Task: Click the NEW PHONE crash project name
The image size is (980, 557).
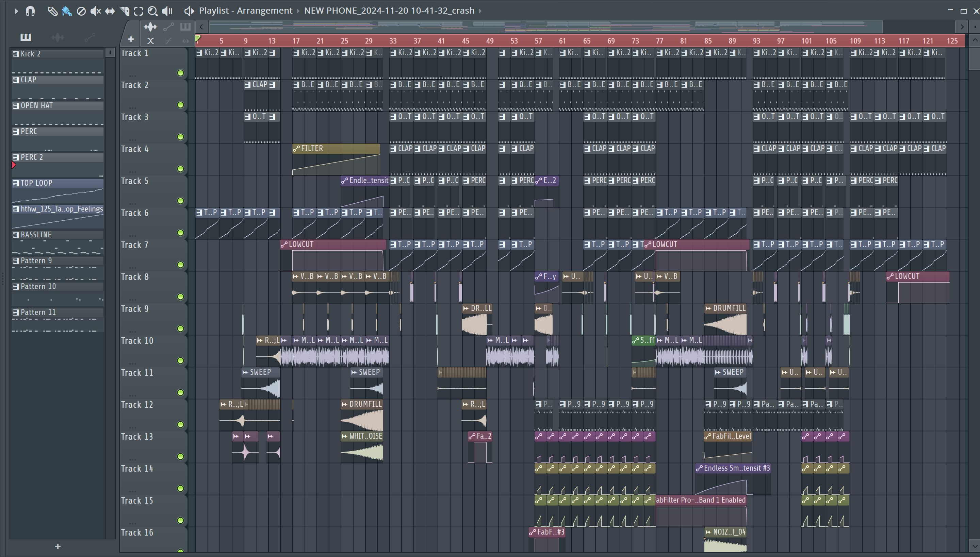Action: point(389,11)
